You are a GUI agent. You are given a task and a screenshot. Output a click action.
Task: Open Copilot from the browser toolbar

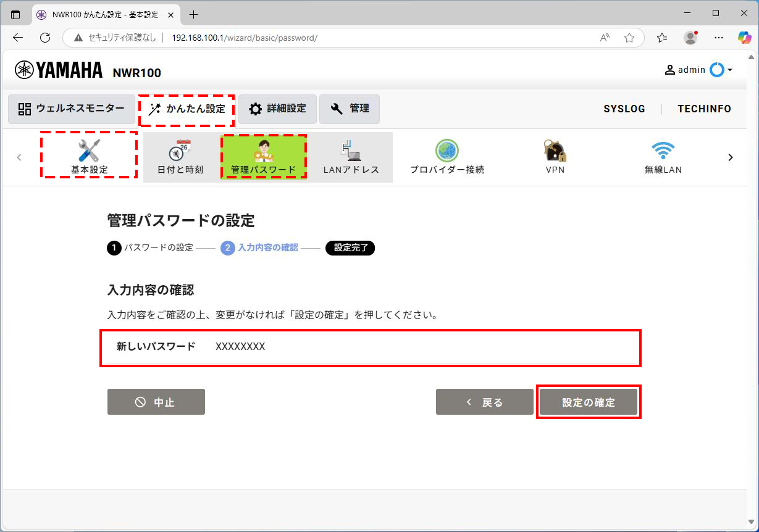pos(744,37)
